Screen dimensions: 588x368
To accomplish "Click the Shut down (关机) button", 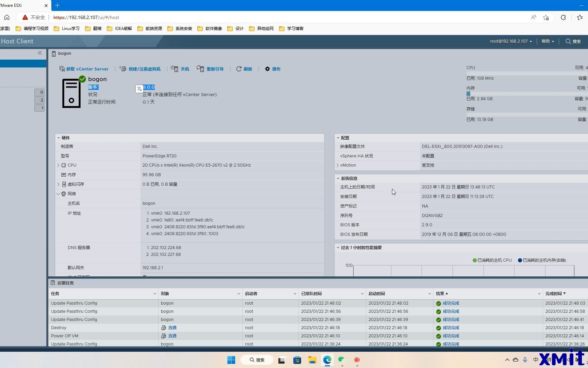I will tap(180, 69).
